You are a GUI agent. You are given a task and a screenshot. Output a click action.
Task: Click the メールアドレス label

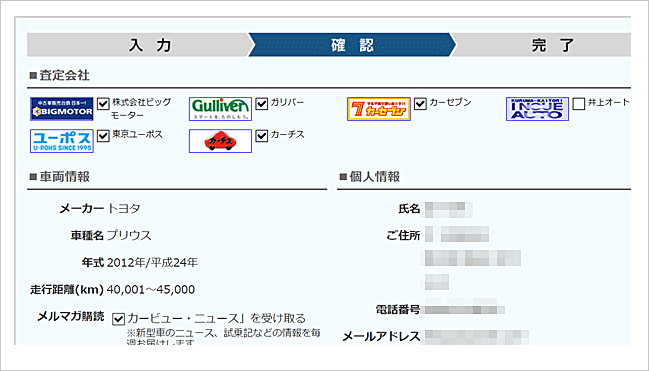pyautogui.click(x=381, y=337)
